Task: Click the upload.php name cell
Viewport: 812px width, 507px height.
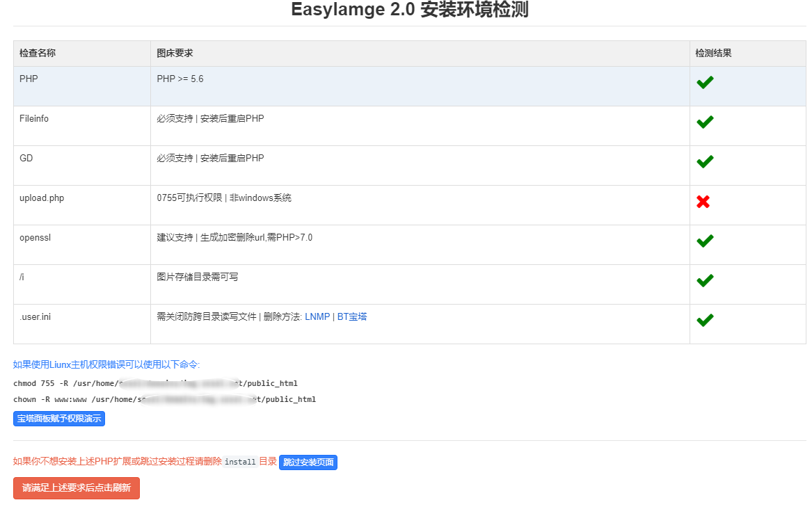Action: tap(82, 205)
